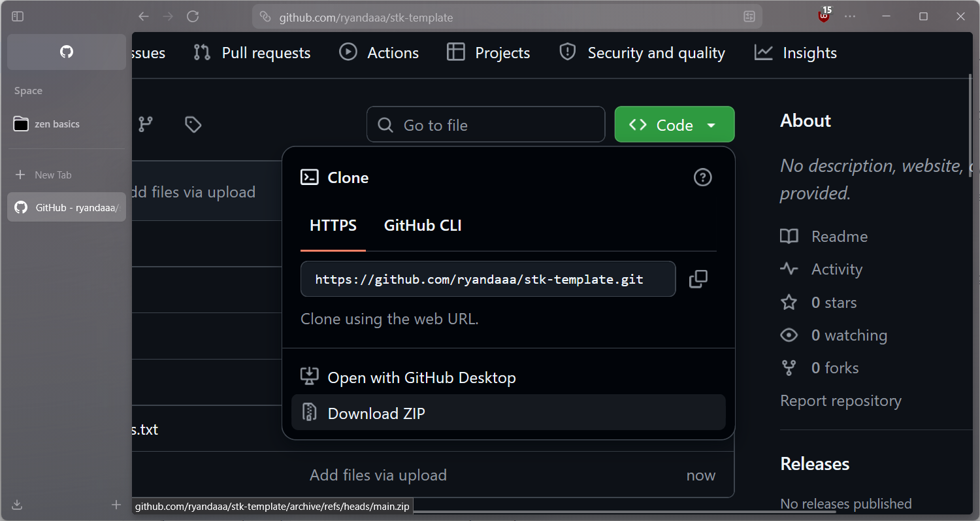Open the Pull requests tab
This screenshot has width=980, height=521.
click(252, 53)
